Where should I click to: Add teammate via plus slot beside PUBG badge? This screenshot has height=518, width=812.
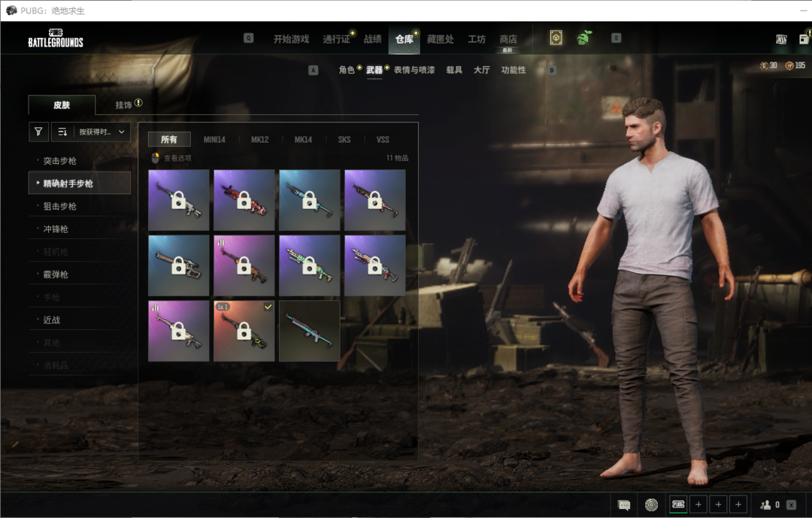[x=698, y=504]
